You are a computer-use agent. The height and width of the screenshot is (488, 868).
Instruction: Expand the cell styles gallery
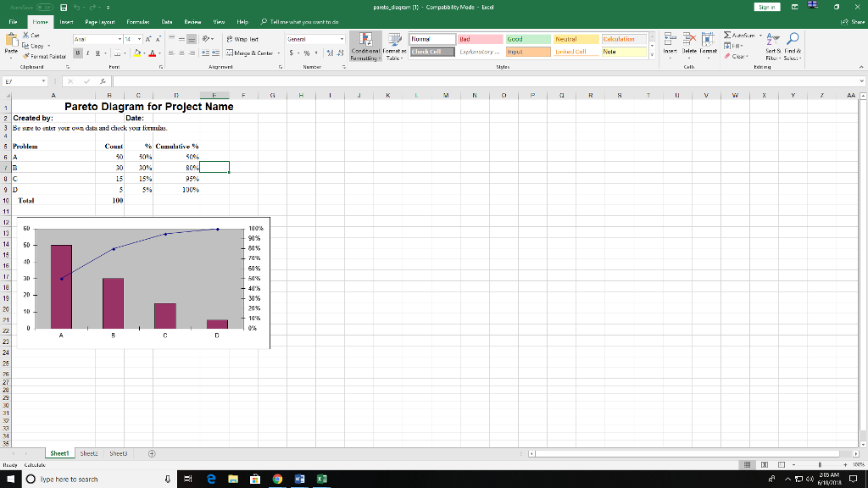[652, 55]
